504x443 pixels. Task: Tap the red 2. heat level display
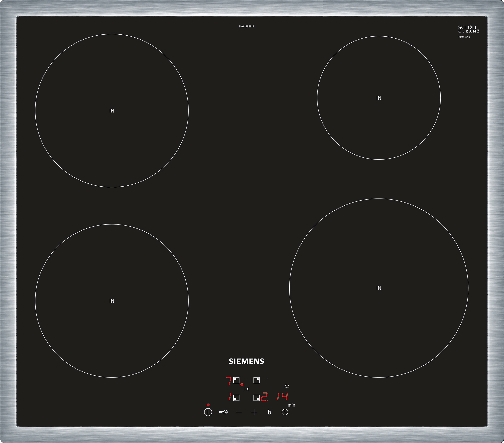click(x=264, y=397)
